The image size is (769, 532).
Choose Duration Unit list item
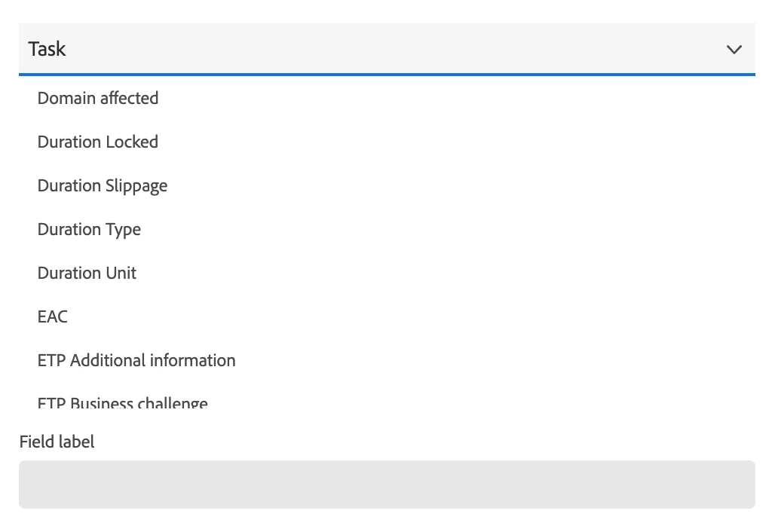pyautogui.click(x=387, y=273)
